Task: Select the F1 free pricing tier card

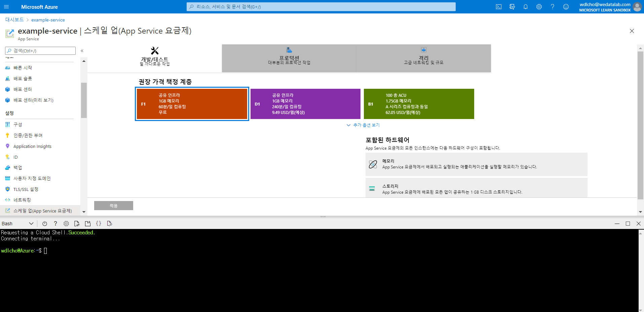Action: (x=192, y=104)
